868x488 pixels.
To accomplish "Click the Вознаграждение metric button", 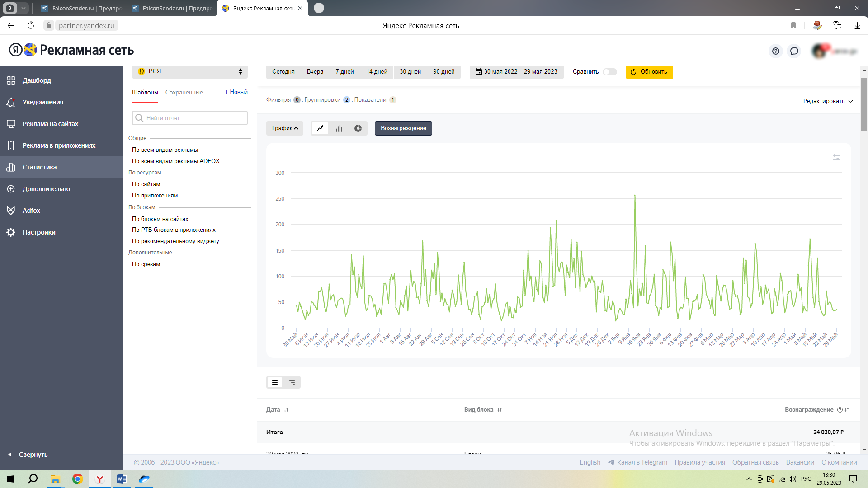I will 403,128.
